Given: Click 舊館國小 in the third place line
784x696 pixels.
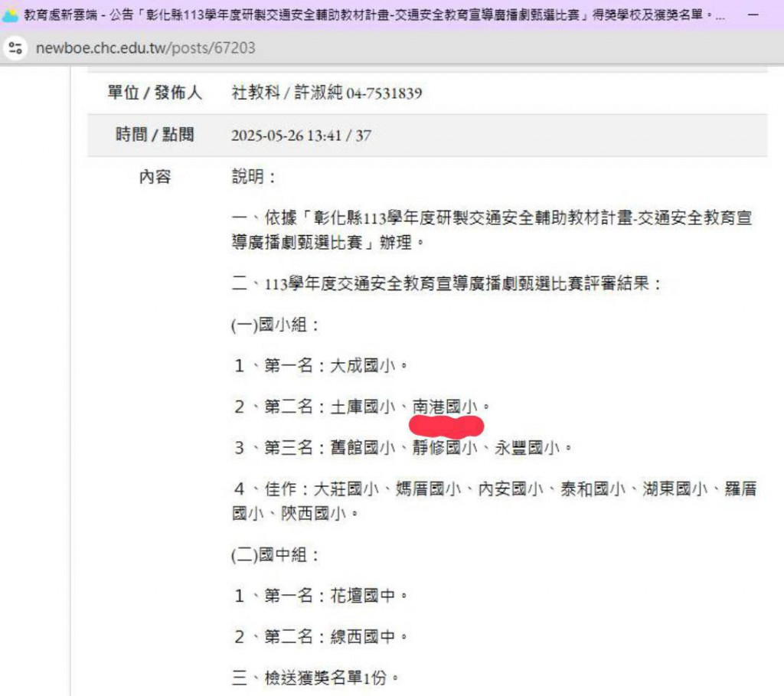Looking at the screenshot, I should tap(363, 447).
